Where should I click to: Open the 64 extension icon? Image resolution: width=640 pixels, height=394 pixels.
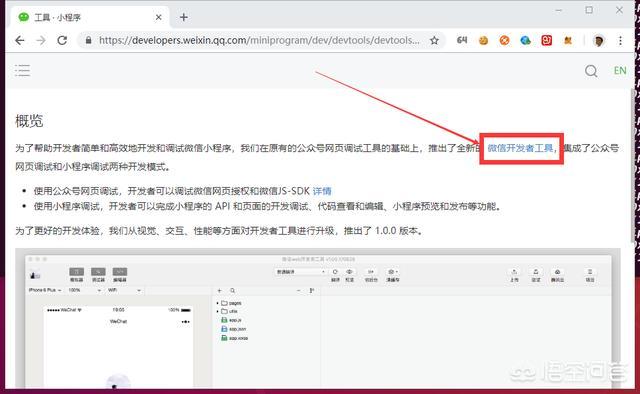pyautogui.click(x=462, y=40)
